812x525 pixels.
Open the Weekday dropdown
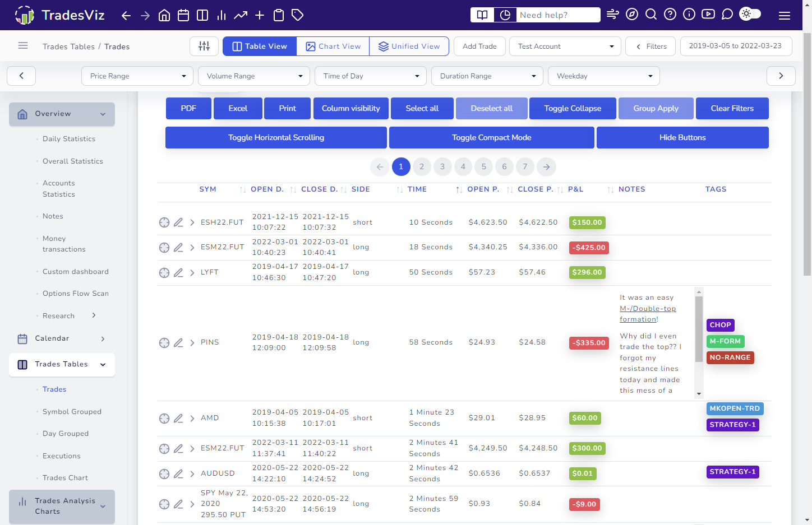pyautogui.click(x=604, y=76)
